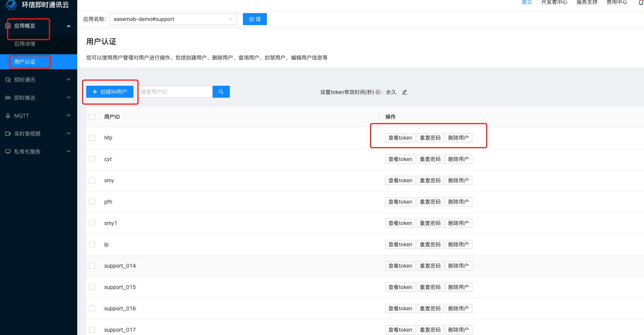Open 费用中心 in top navigation
The width and height of the screenshot is (644, 335).
click(617, 2)
